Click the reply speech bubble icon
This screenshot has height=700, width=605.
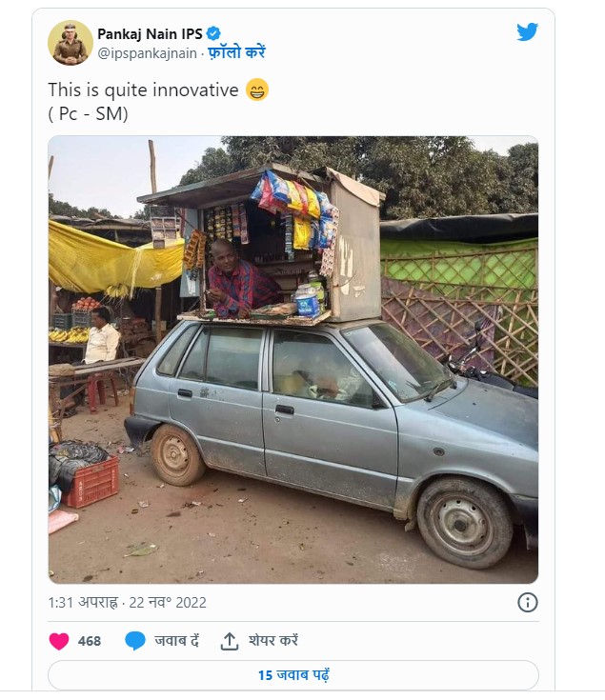pyautogui.click(x=135, y=641)
